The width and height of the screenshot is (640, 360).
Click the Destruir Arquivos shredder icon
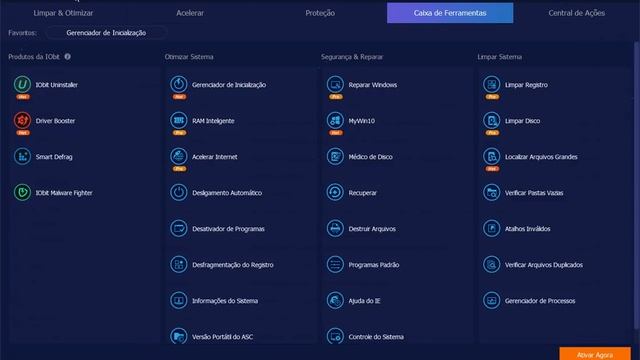click(x=335, y=228)
